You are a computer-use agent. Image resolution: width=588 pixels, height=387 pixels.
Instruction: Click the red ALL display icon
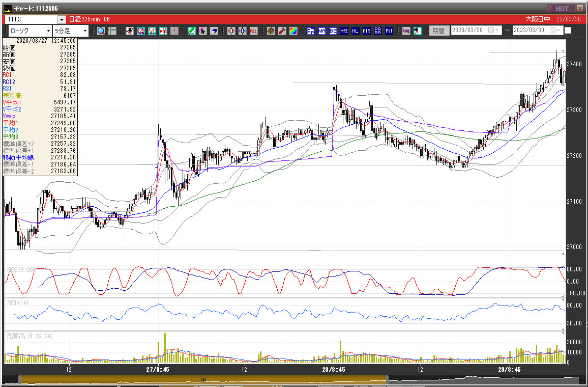pyautogui.click(x=253, y=31)
